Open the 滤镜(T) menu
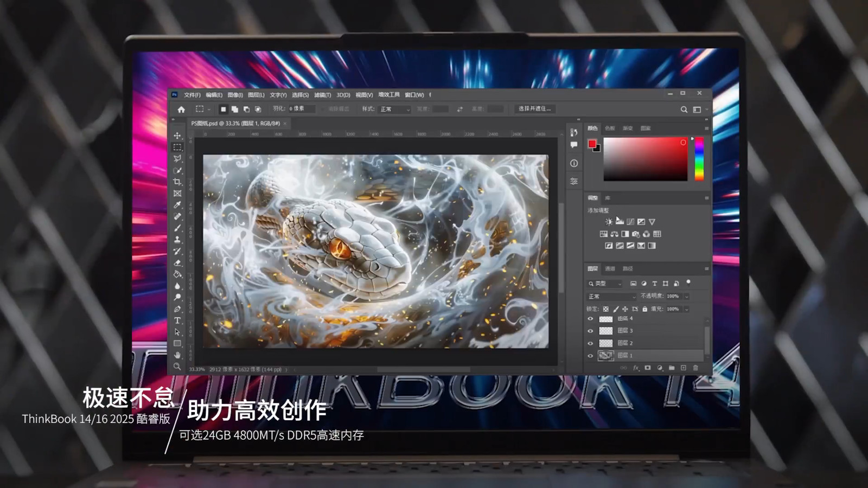Screen dimensions: 868x488 pyautogui.click(x=322, y=95)
